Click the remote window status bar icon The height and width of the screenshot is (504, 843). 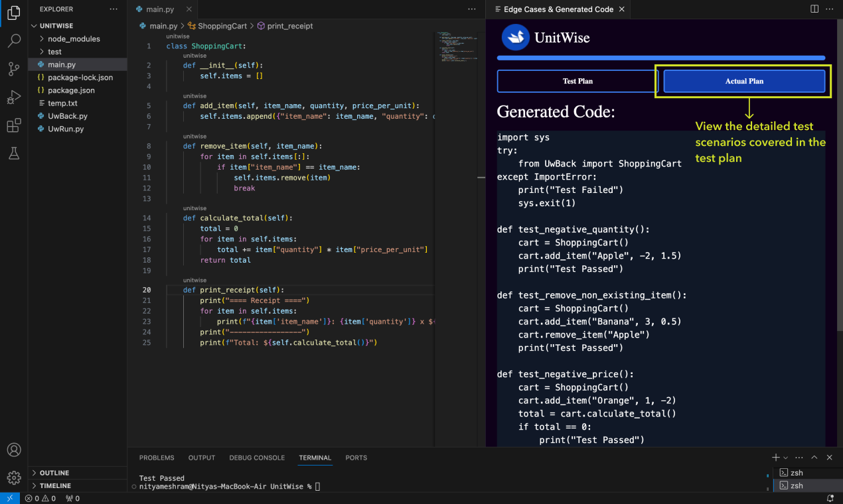[9, 498]
